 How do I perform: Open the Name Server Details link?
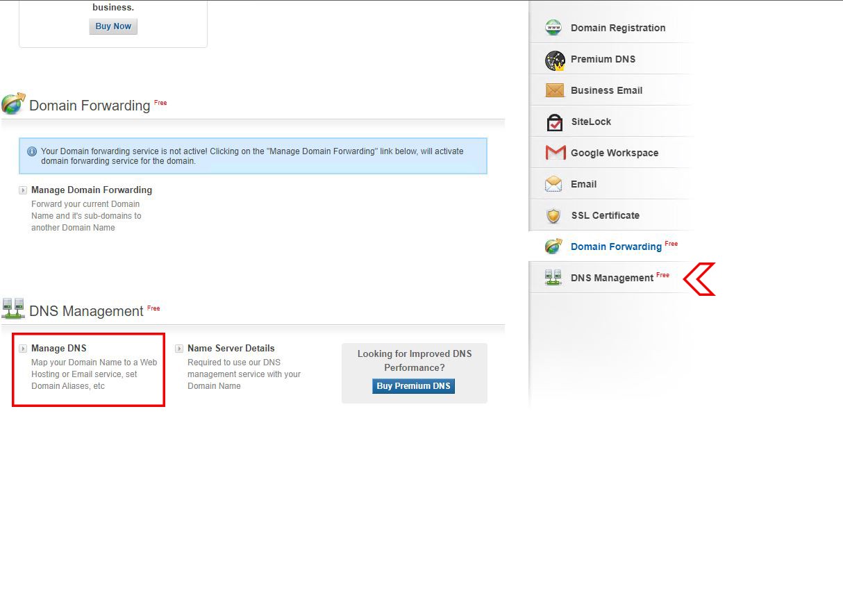(x=231, y=348)
